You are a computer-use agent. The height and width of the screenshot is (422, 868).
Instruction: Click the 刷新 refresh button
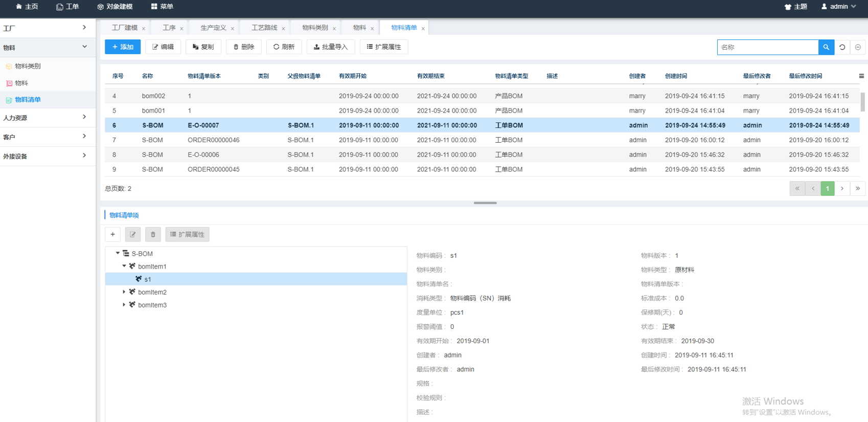[x=284, y=47]
